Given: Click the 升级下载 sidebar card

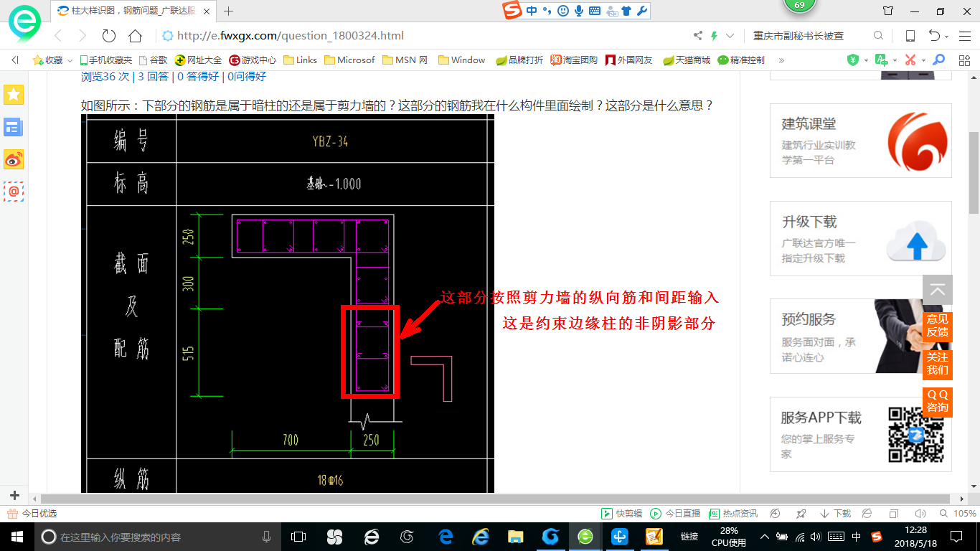Looking at the screenshot, I should pos(861,238).
